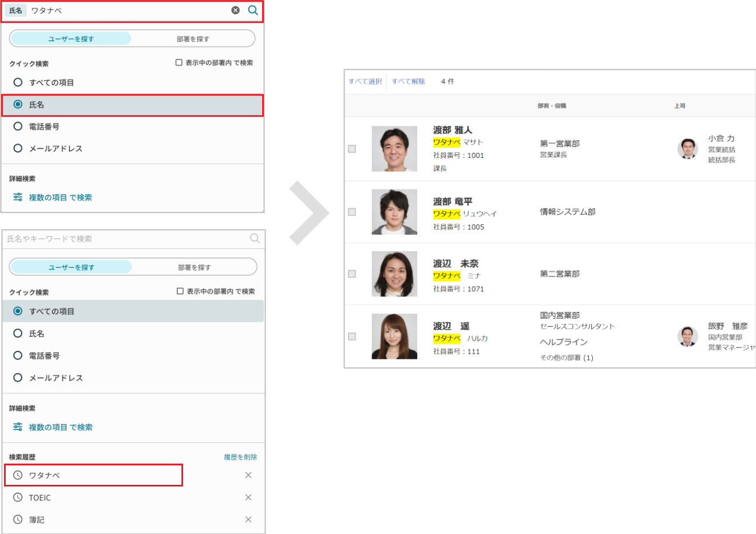This screenshot has height=534, width=756.
Task: Click すべて選択 link in results
Action: [x=365, y=81]
